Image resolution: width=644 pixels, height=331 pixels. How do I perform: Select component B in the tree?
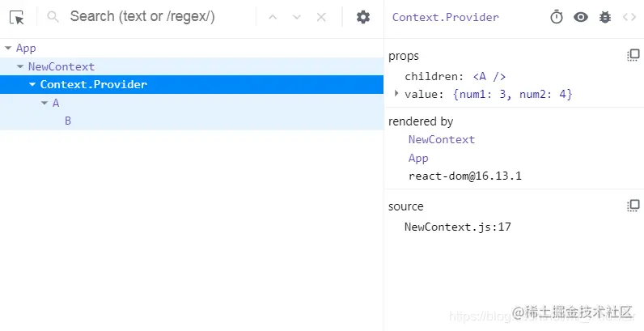click(68, 121)
